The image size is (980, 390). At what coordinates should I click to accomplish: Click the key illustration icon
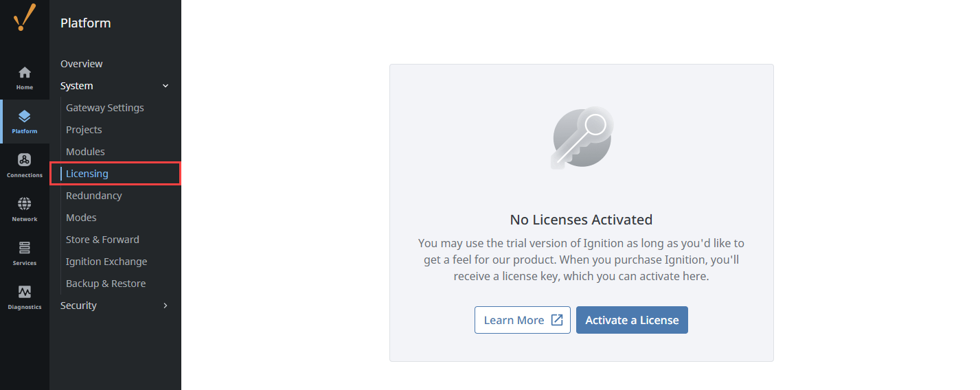[x=582, y=137]
